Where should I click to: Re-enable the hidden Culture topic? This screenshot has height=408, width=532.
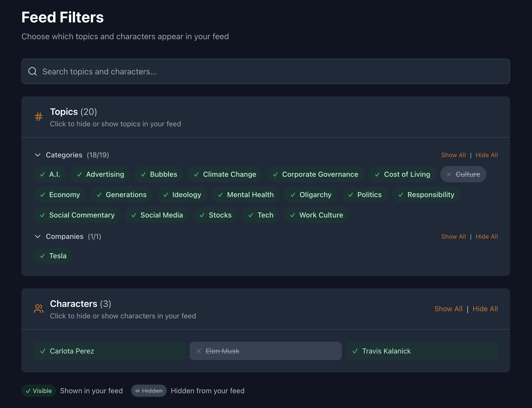coord(463,174)
